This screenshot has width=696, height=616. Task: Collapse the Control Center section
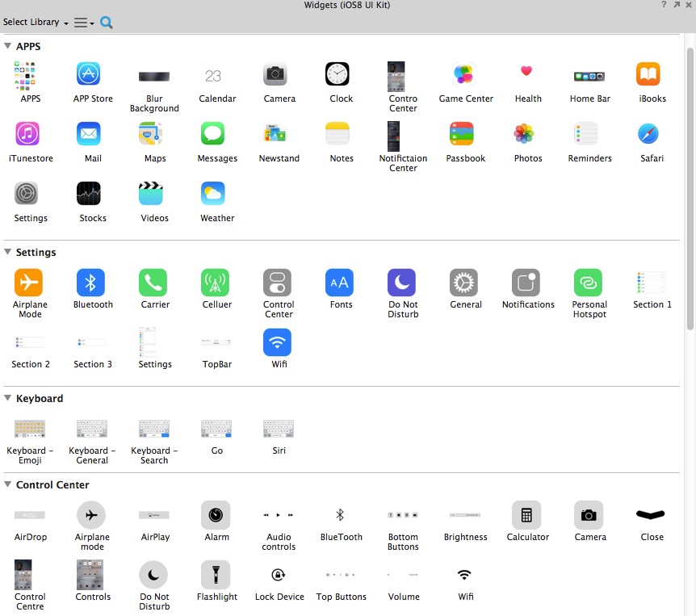pyautogui.click(x=7, y=484)
